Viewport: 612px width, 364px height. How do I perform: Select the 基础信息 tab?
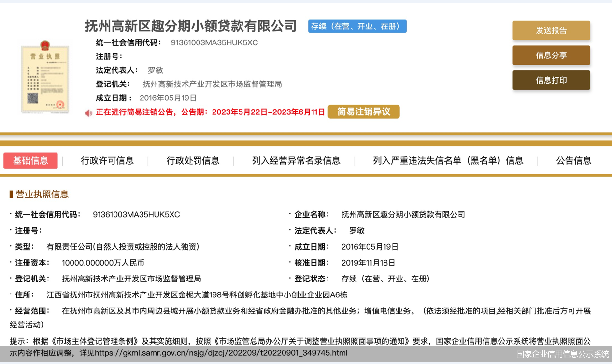coord(30,161)
